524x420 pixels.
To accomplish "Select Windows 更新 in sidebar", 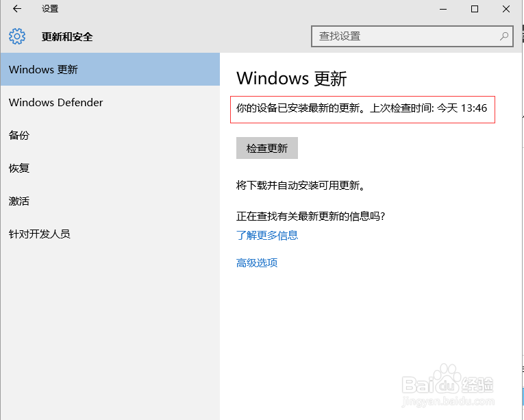I will coord(110,69).
